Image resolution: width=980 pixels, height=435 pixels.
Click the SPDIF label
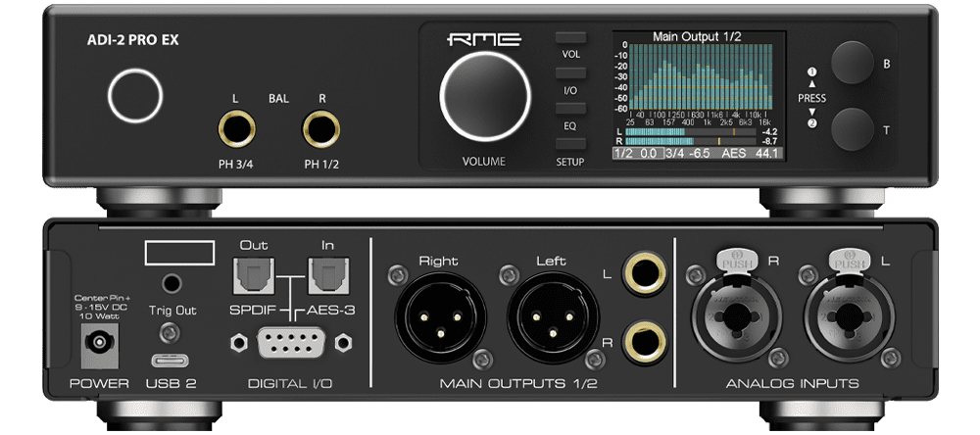click(x=253, y=310)
